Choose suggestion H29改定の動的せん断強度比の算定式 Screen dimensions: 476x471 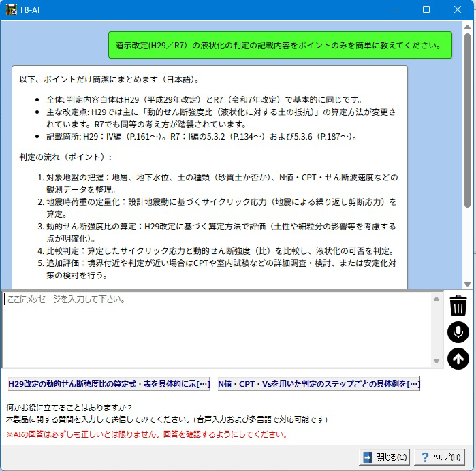tap(109, 384)
